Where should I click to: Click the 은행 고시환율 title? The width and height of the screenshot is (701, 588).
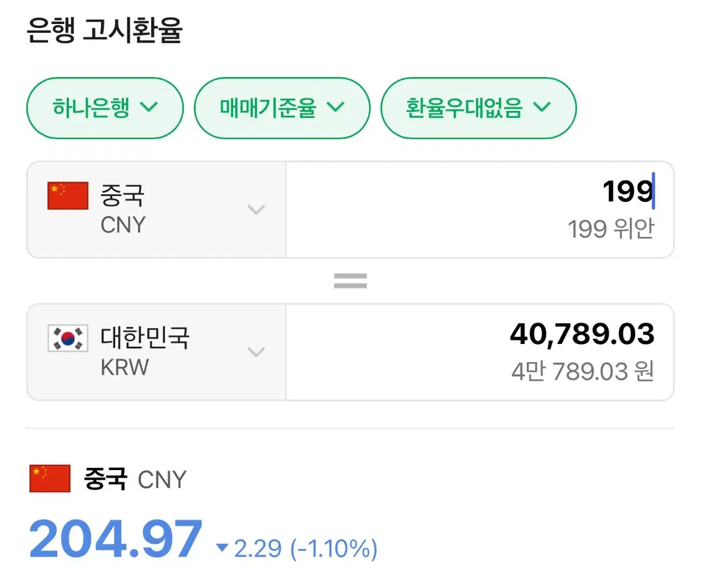point(105,31)
